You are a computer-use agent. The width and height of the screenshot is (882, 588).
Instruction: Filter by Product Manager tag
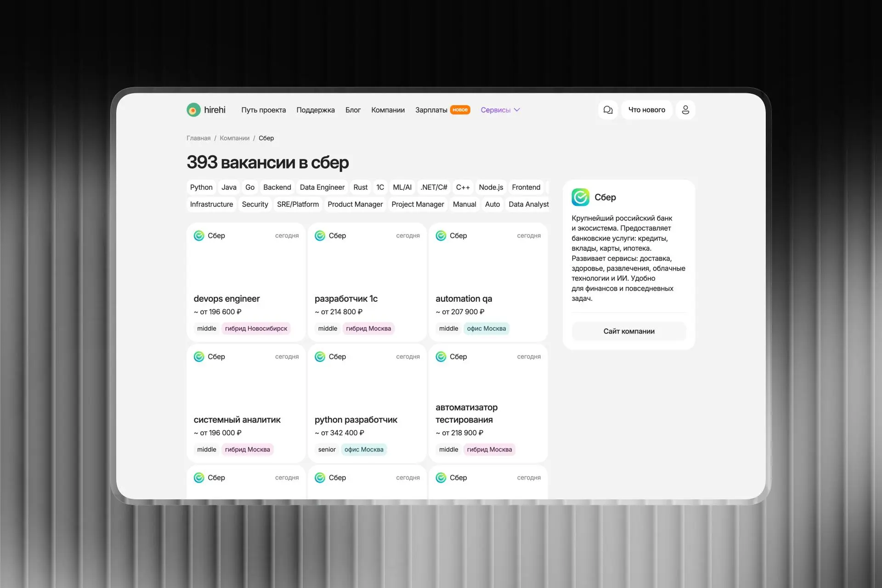point(355,204)
